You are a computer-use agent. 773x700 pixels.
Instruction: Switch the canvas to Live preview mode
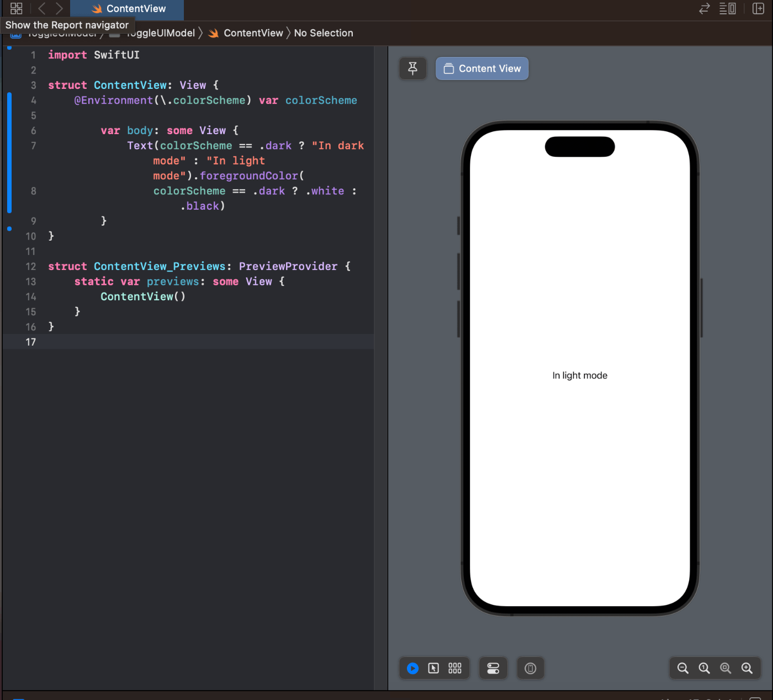click(x=412, y=669)
